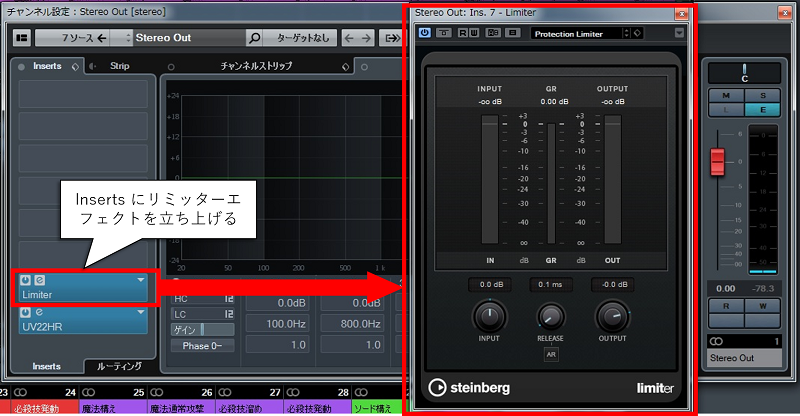The height and width of the screenshot is (416, 800).
Task: Click the Limiter INPUT knob
Action: 489,316
